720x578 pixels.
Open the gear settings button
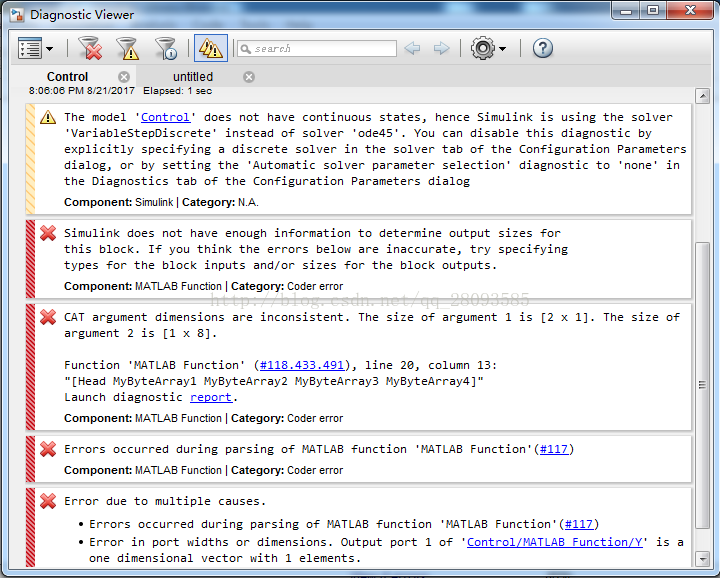tap(483, 48)
